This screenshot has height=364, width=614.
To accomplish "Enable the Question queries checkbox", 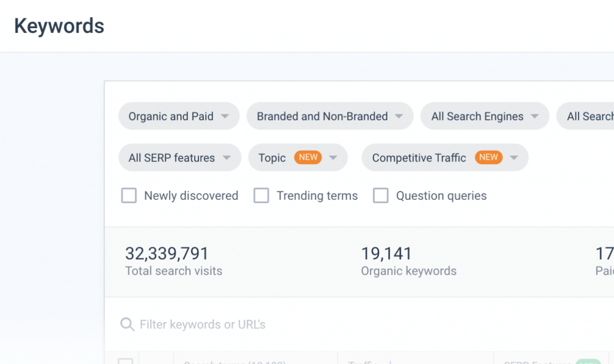I will [x=381, y=195].
